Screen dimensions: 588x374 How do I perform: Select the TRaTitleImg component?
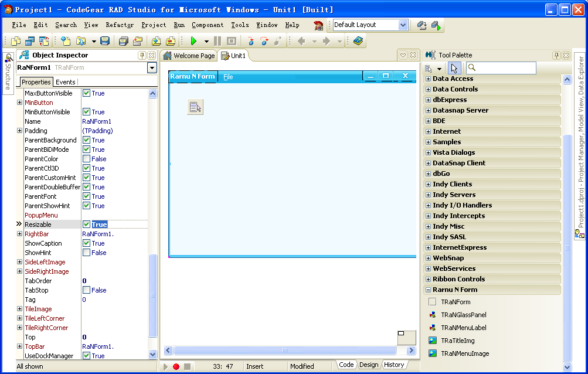pos(457,341)
